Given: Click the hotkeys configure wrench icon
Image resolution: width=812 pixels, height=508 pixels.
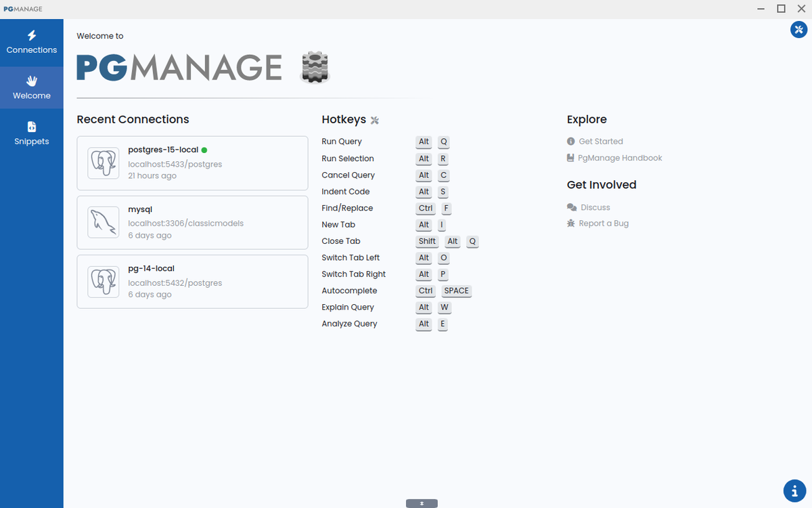Looking at the screenshot, I should pos(375,121).
